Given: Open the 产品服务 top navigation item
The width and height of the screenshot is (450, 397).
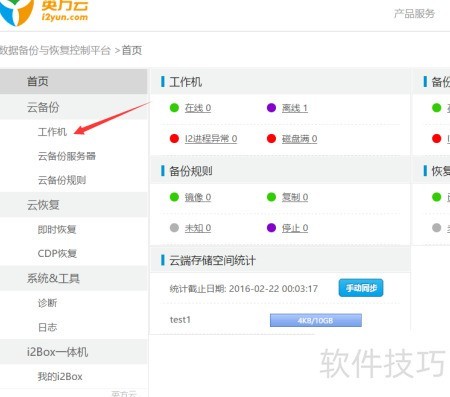Looking at the screenshot, I should tap(414, 14).
